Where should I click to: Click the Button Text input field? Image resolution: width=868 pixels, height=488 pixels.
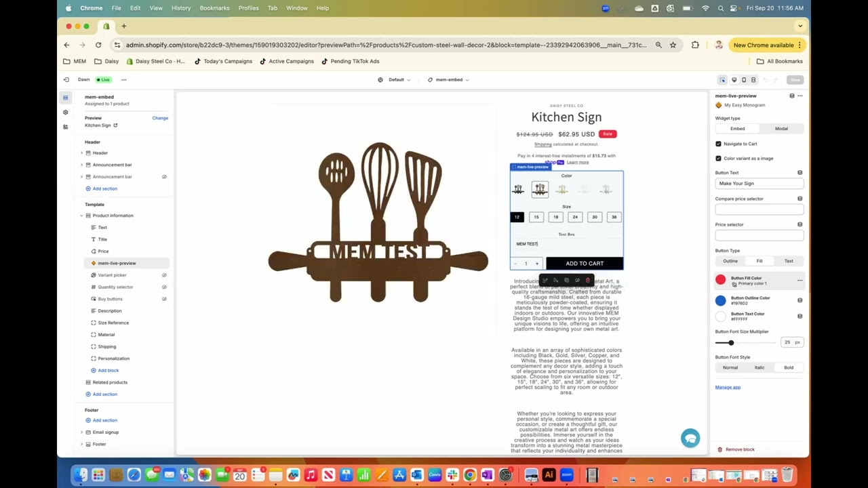[759, 184]
